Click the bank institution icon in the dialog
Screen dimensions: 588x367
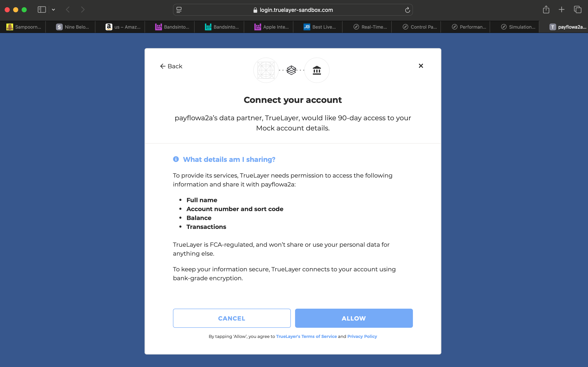317,70
